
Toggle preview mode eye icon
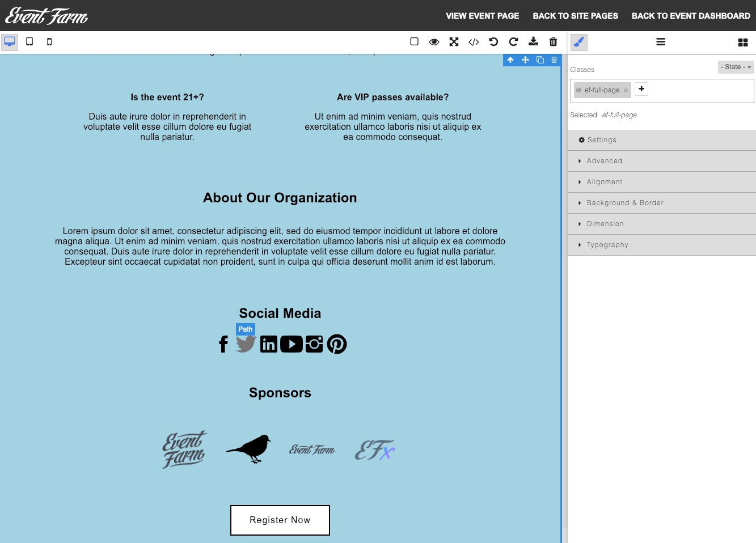point(434,42)
